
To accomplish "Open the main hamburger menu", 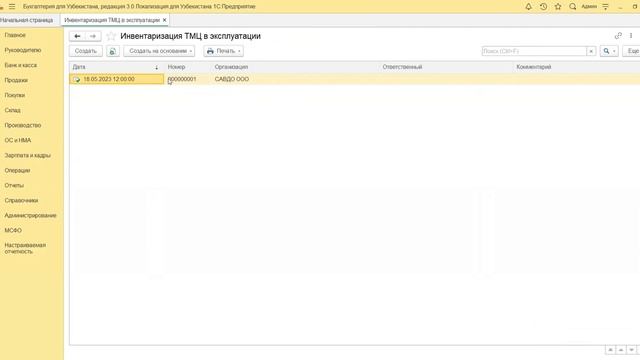I will [12, 7].
